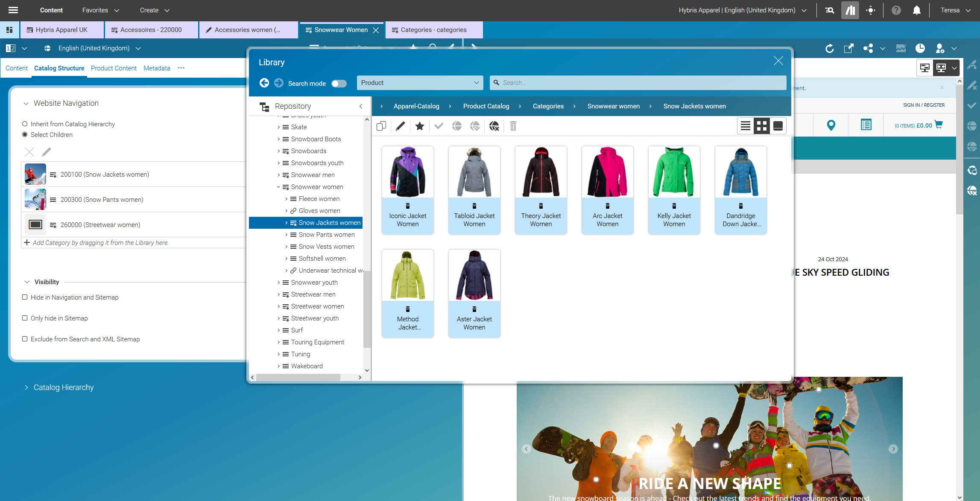Viewport: 980px width, 501px height.
Task: Switch Library results to list view
Action: [746, 125]
